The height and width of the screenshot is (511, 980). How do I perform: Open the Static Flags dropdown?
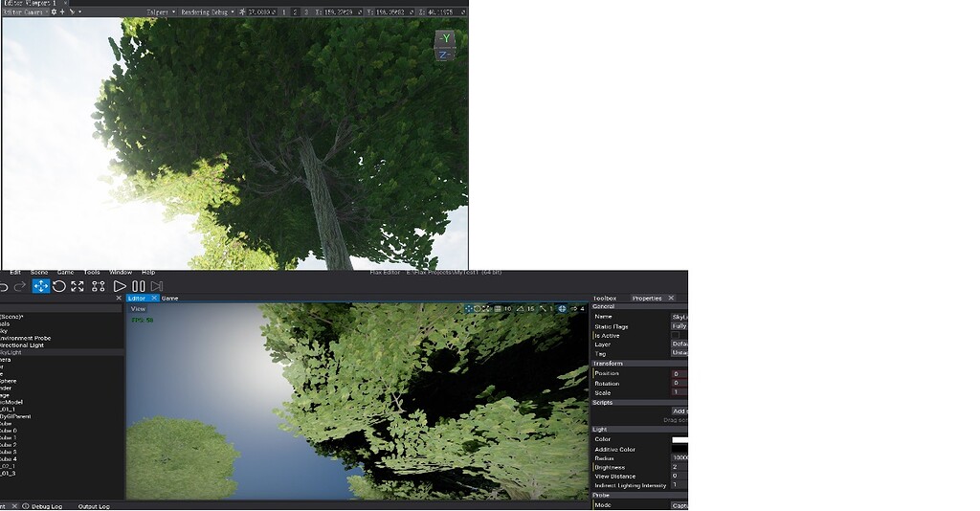click(679, 326)
